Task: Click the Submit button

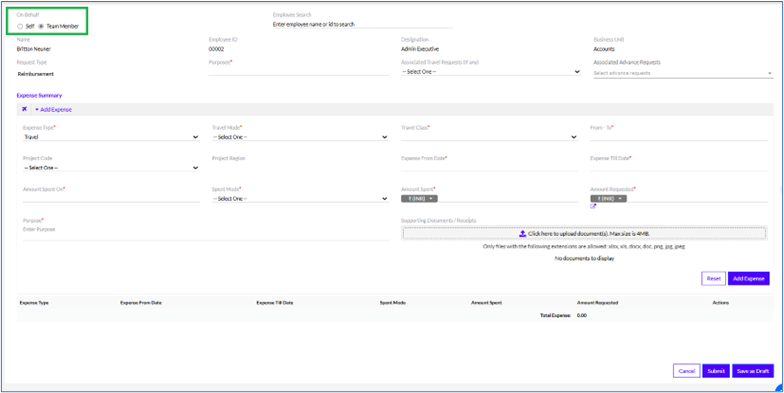Action: coord(716,371)
